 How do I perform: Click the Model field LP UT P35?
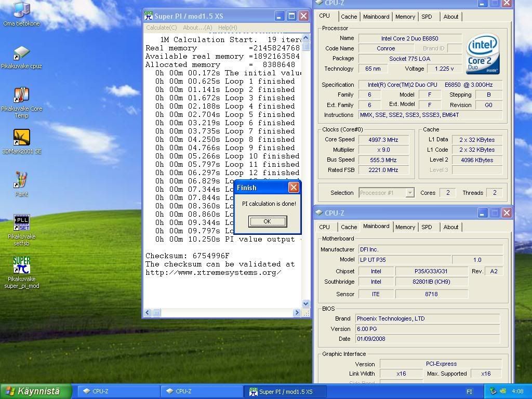coord(405,260)
